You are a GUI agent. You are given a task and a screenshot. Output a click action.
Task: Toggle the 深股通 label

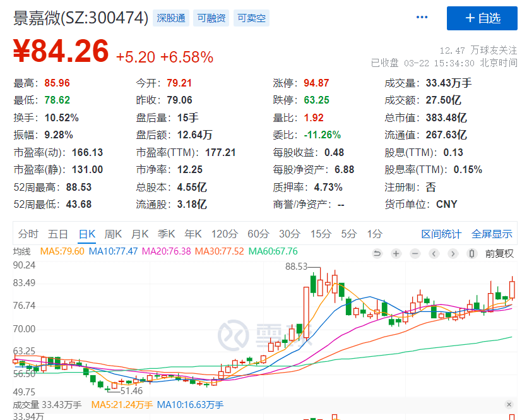[171, 18]
